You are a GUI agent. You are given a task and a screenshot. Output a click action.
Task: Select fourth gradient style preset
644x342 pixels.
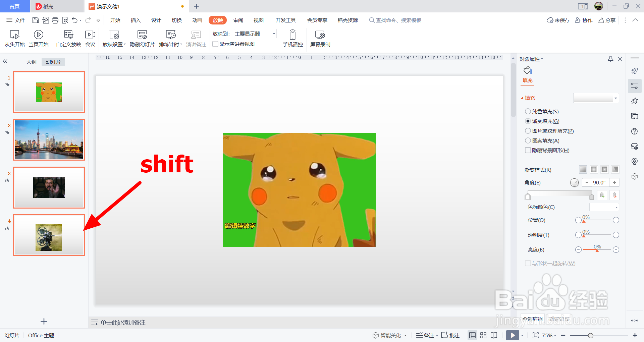[615, 169]
